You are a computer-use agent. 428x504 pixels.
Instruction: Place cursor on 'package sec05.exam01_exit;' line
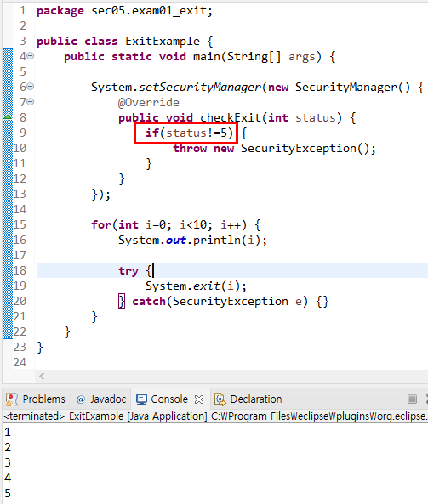124,10
